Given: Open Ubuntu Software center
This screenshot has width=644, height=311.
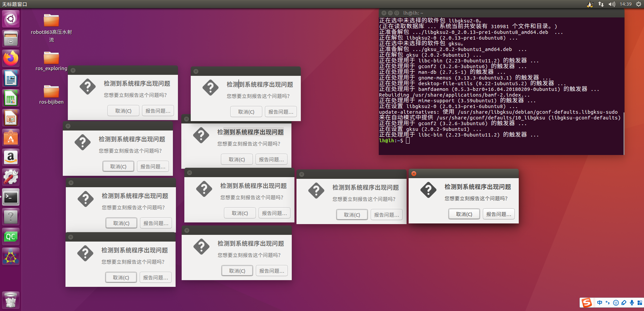Looking at the screenshot, I should click(10, 137).
